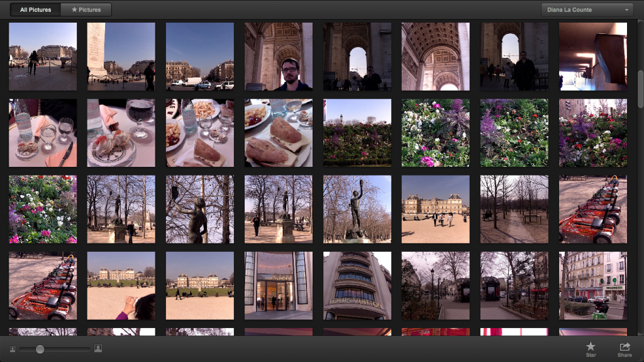This screenshot has width=644, height=362.
Task: Select the palace photo with child's hand
Action: (121, 286)
